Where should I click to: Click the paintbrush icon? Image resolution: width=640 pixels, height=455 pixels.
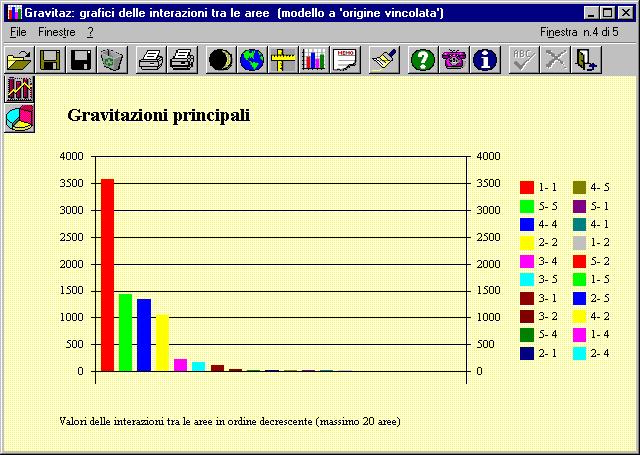(384, 60)
